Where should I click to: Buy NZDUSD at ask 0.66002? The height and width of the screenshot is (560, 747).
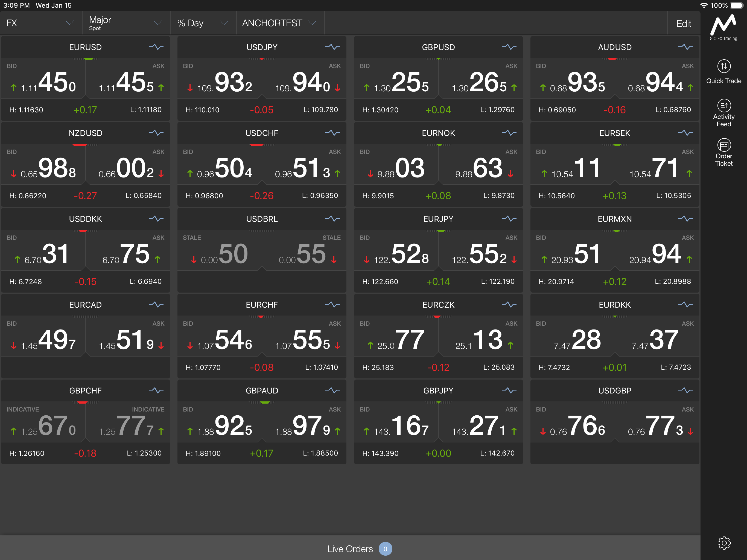tap(128, 164)
